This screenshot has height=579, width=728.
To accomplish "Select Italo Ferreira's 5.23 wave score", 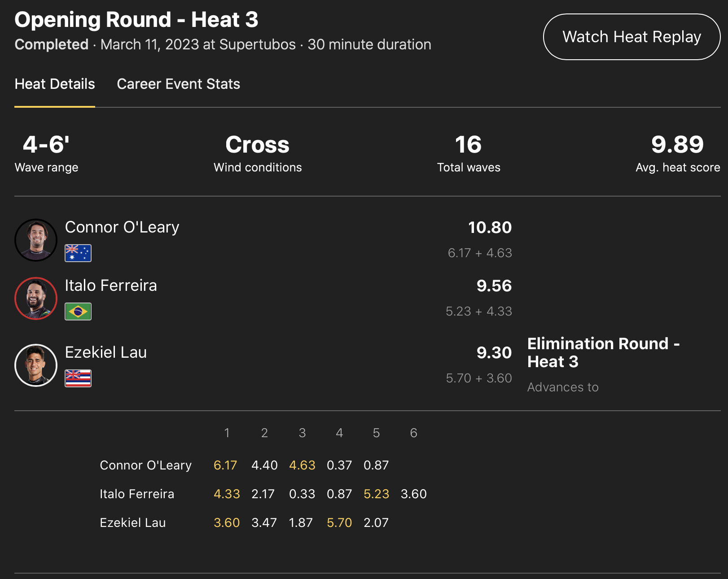I will pyautogui.click(x=376, y=494).
